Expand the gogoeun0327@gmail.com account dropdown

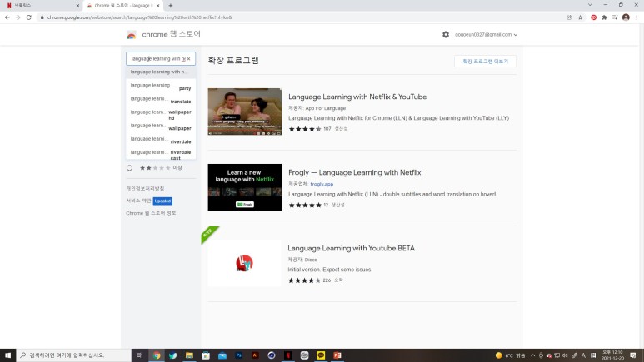[x=486, y=34]
